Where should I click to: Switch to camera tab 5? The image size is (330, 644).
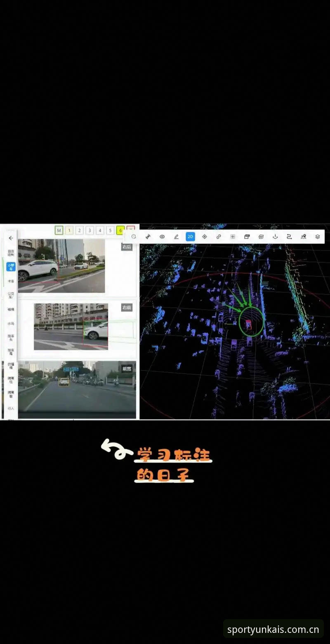coord(110,230)
